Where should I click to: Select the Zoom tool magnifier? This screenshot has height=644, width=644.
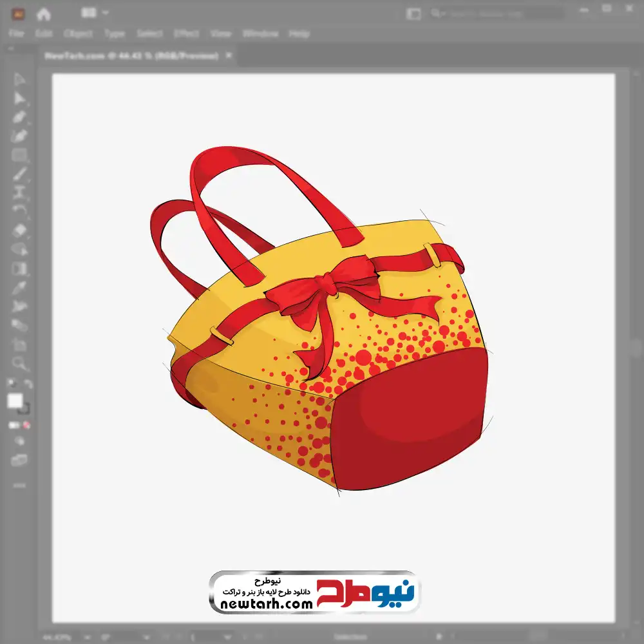point(19,363)
